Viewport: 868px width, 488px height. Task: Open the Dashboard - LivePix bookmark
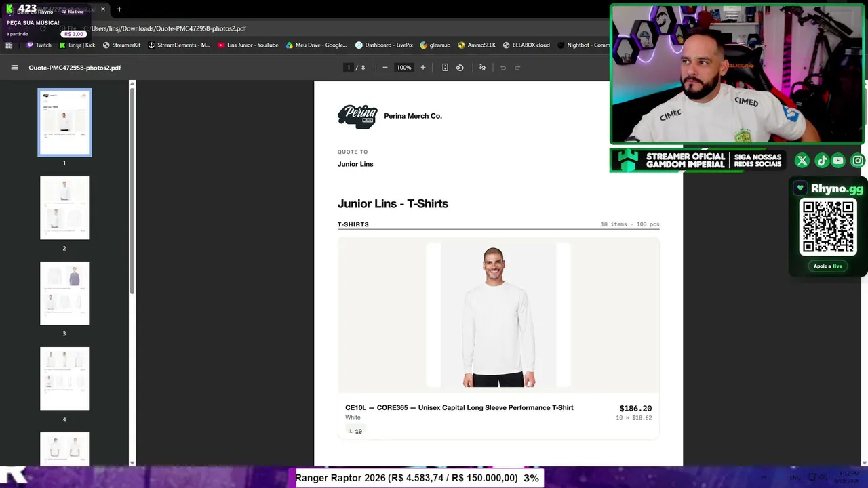384,45
